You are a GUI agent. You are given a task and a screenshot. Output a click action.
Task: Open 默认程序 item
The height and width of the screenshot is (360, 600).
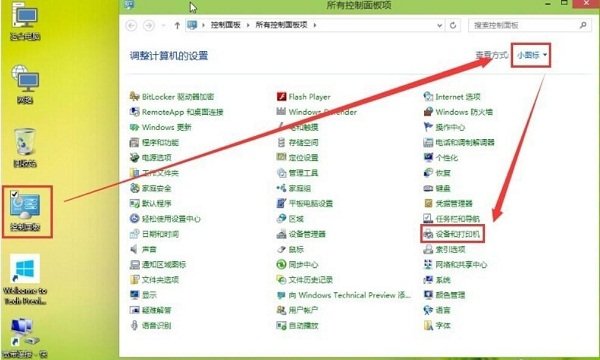coord(150,204)
